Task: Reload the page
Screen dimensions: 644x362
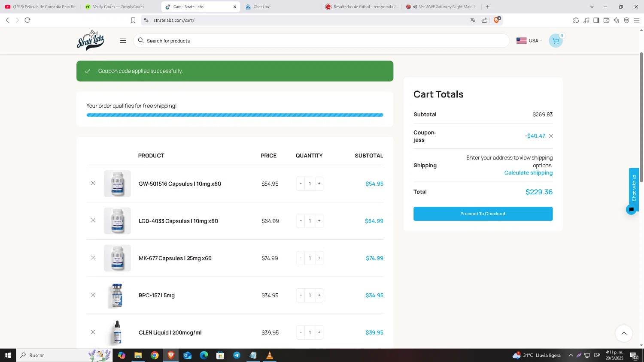Action: [x=27, y=20]
